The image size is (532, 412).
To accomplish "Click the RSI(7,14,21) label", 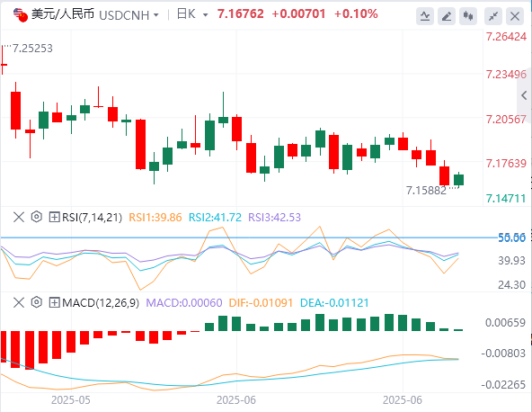I will point(92,217).
